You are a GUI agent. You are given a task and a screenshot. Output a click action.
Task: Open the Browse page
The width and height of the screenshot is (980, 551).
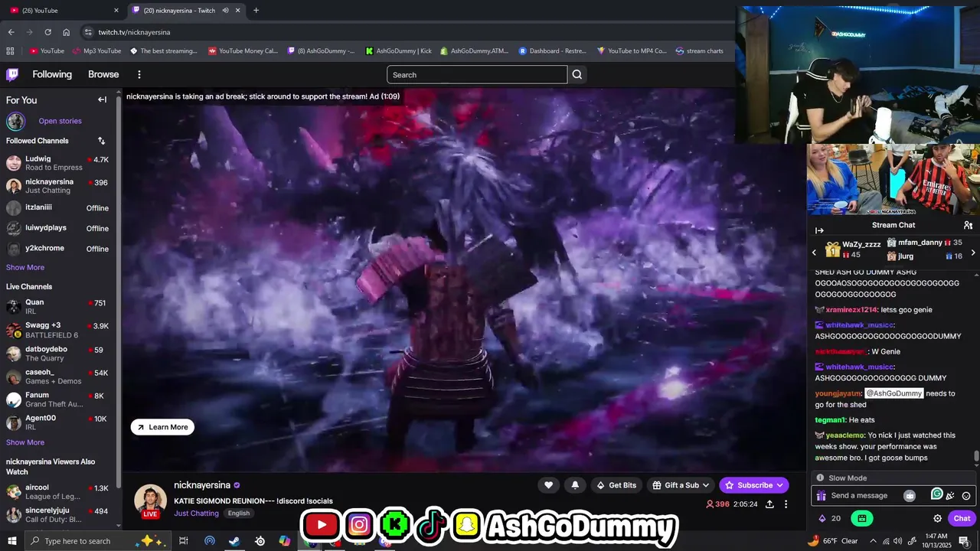tap(103, 74)
